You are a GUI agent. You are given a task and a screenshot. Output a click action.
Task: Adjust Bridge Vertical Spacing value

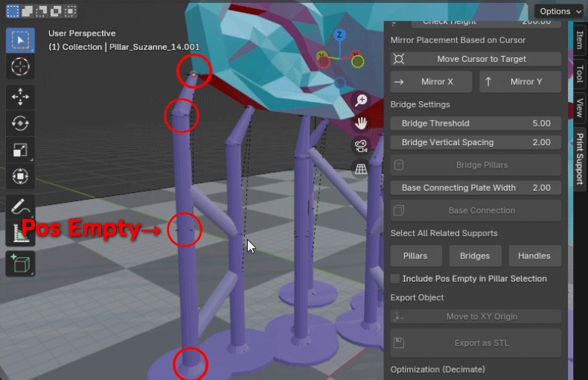pos(476,142)
